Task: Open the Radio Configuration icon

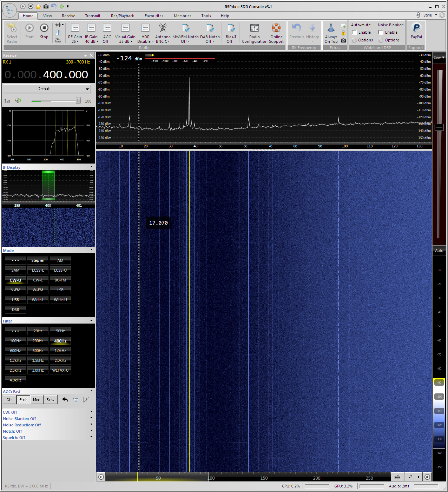Action: 254,28
